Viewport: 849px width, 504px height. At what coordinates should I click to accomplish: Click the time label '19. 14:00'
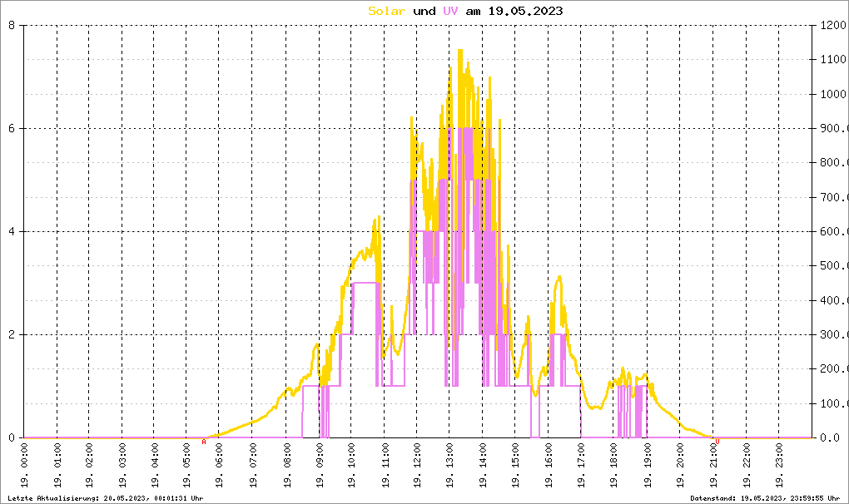[483, 466]
